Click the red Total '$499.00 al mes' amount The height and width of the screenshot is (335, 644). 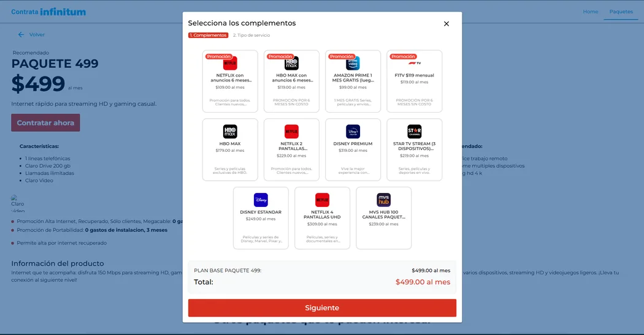click(423, 282)
